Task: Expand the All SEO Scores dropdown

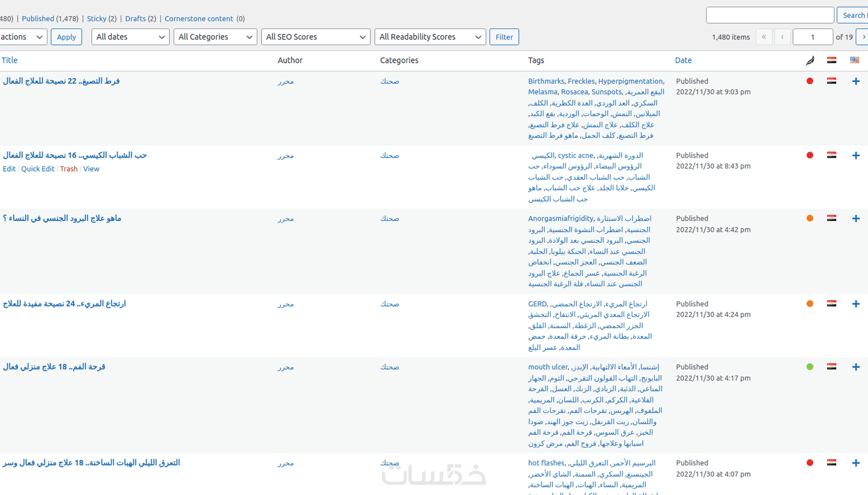Action: tap(316, 37)
